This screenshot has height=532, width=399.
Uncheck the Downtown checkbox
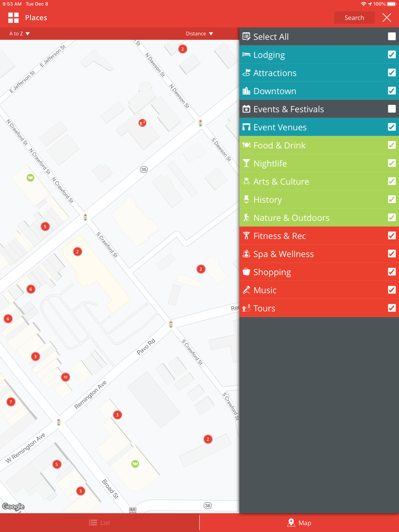coord(392,91)
